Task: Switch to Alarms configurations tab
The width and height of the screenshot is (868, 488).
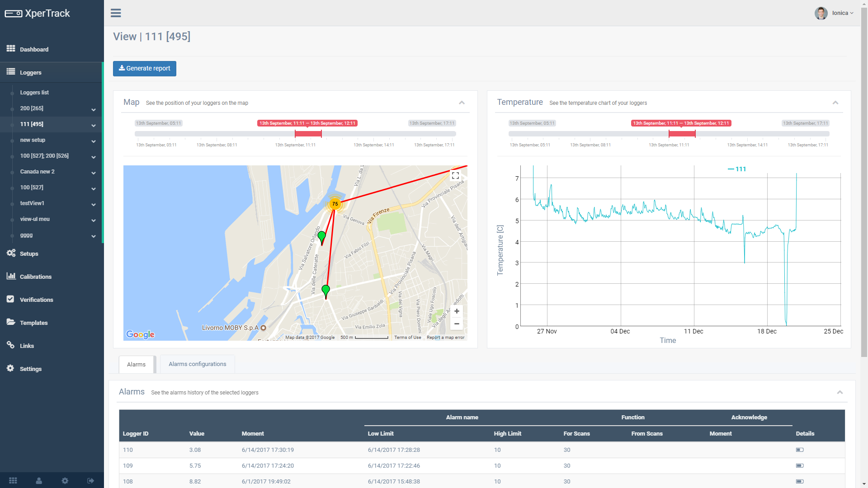Action: point(197,364)
